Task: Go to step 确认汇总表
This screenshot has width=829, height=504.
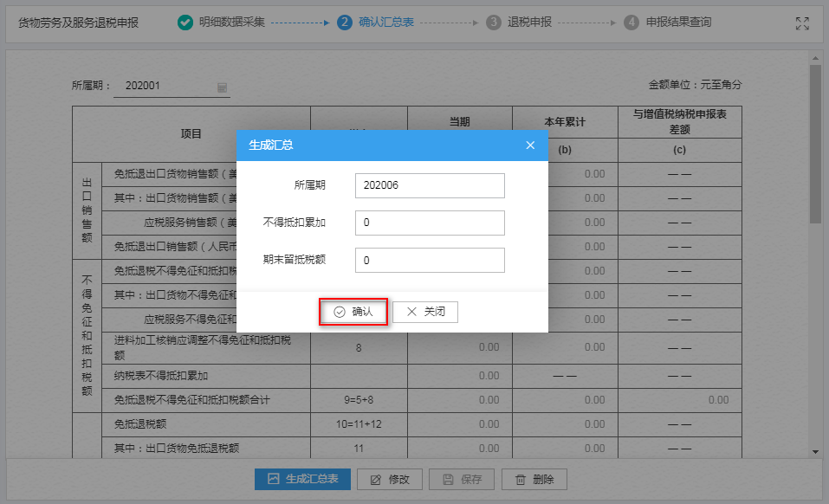Action: (386, 23)
